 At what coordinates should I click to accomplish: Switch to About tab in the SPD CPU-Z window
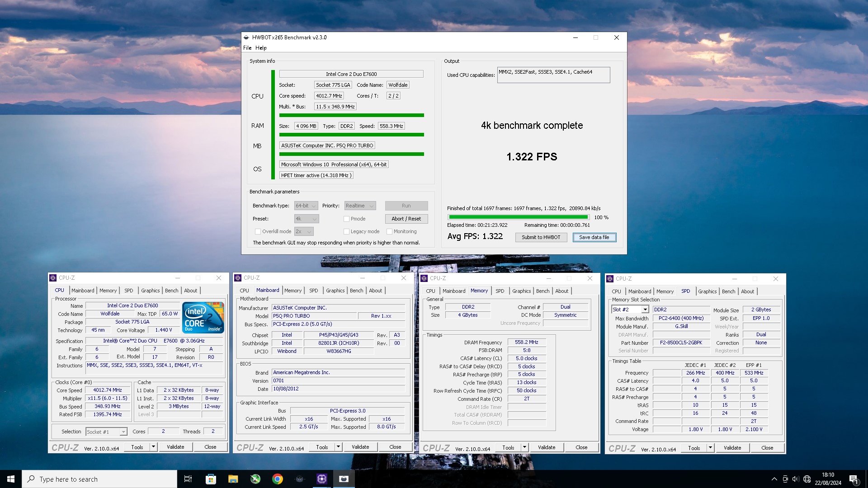pyautogui.click(x=747, y=291)
